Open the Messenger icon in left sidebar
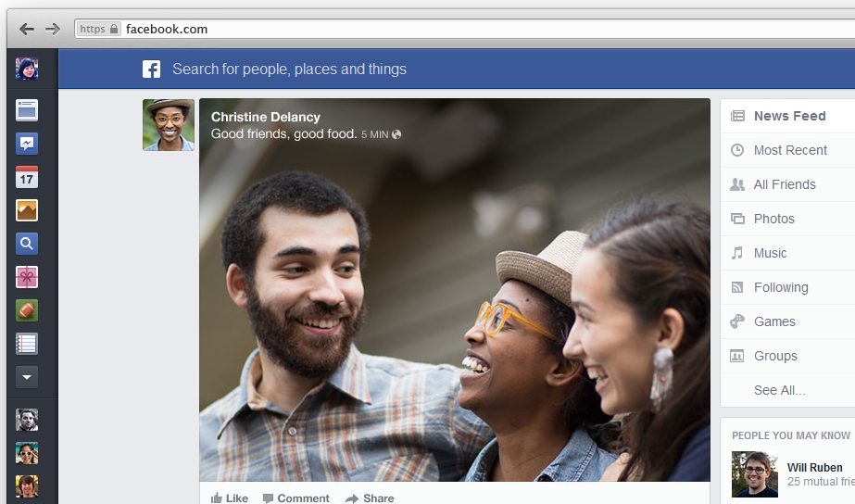The height and width of the screenshot is (504, 855). pos(27,144)
